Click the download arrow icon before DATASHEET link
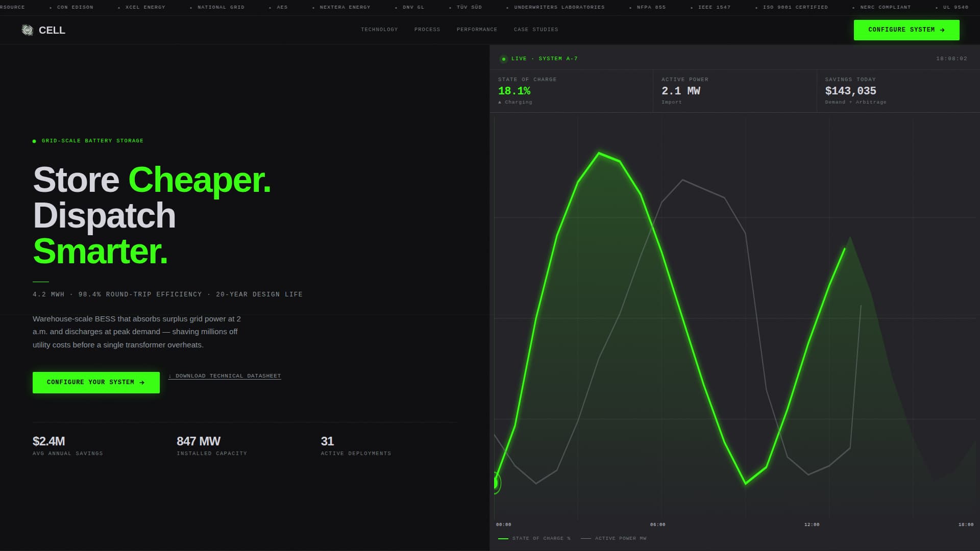980x551 pixels. tap(170, 376)
